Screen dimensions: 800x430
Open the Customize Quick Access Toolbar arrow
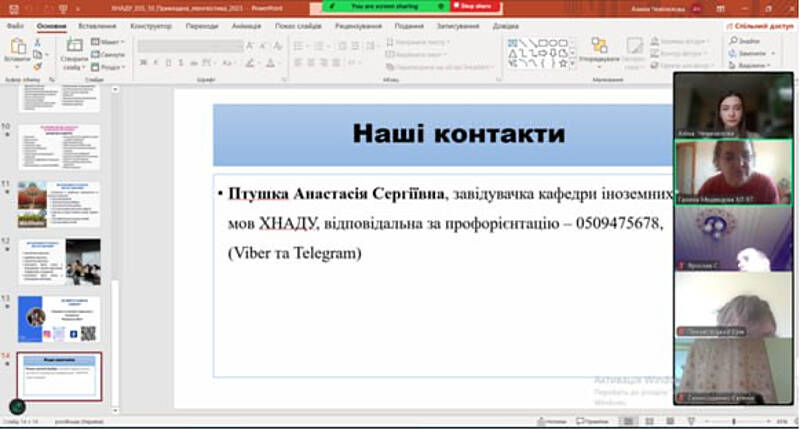coord(78,9)
